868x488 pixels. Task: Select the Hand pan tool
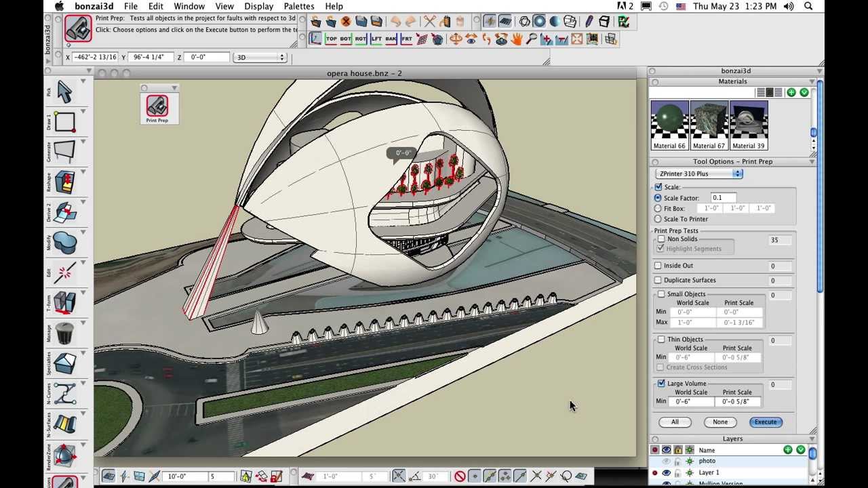click(x=517, y=39)
